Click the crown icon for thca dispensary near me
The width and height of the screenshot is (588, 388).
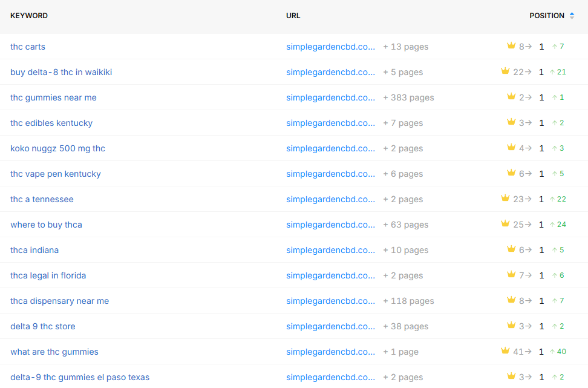[511, 300]
